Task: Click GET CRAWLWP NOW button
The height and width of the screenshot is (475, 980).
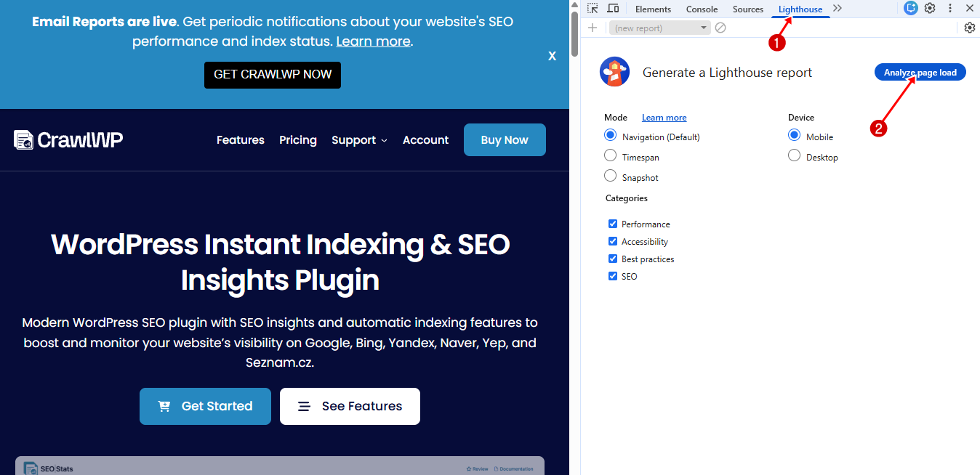Action: point(273,75)
